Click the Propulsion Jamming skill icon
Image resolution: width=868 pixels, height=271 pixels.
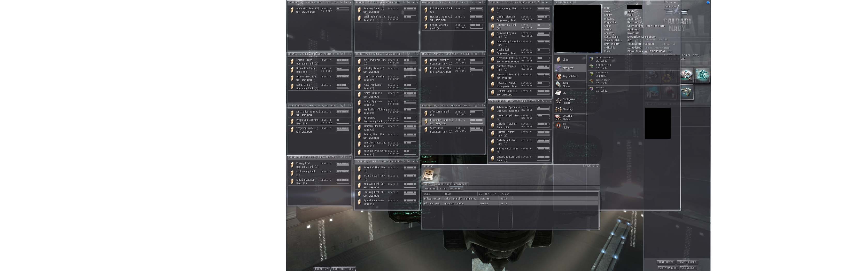(292, 122)
